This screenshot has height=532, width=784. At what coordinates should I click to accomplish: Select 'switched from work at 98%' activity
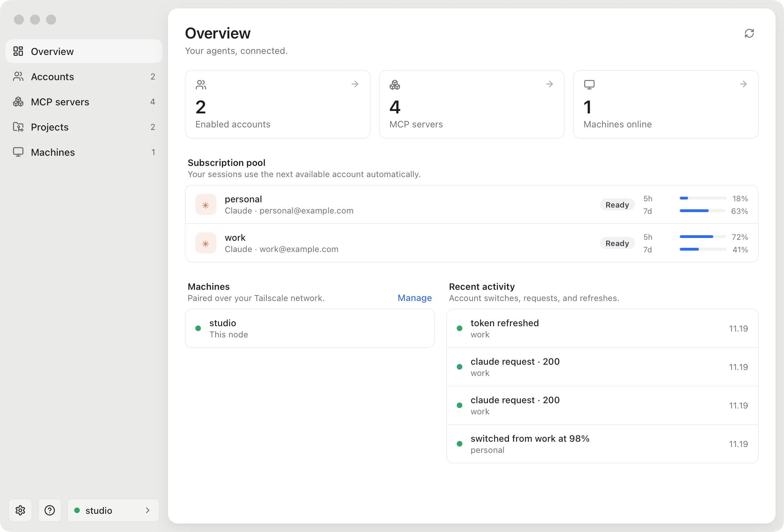602,444
